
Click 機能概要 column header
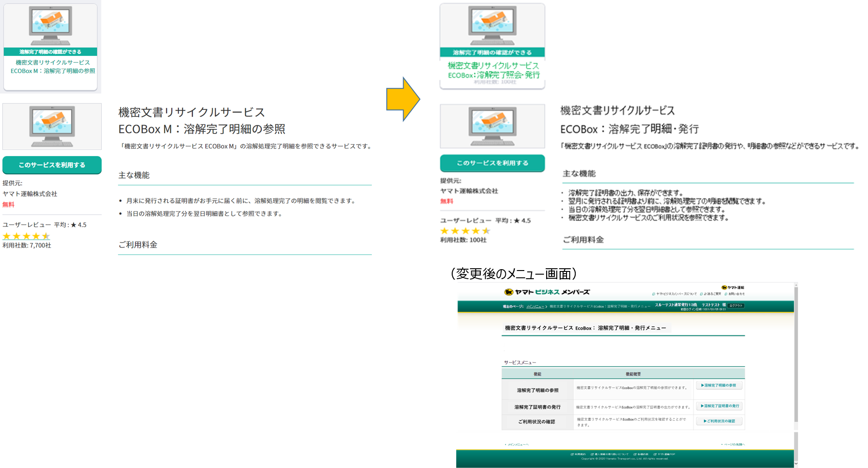coord(633,374)
